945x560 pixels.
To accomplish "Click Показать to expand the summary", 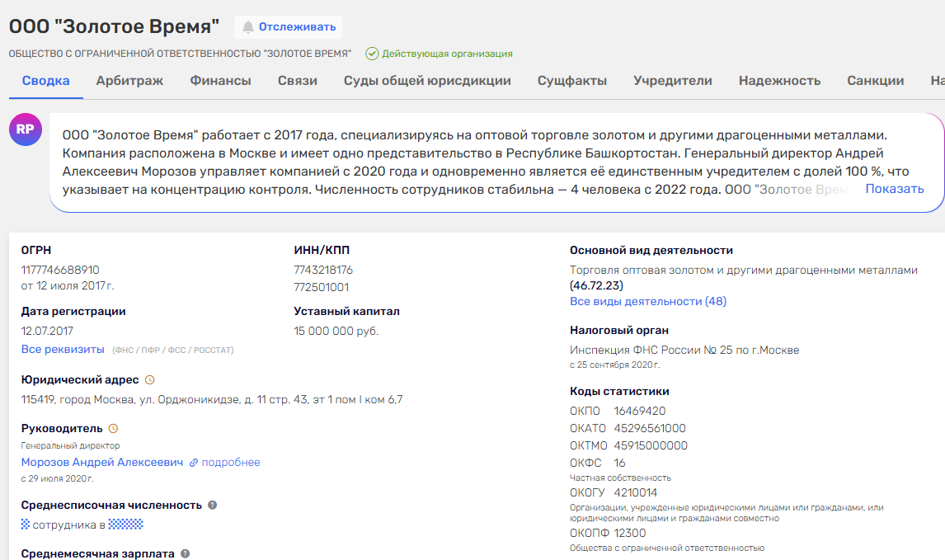I will click(895, 189).
